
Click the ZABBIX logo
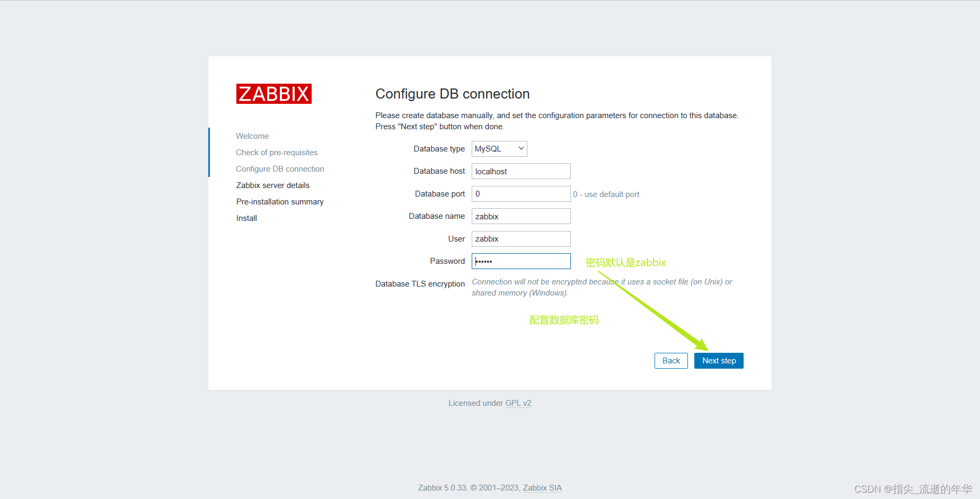273,94
